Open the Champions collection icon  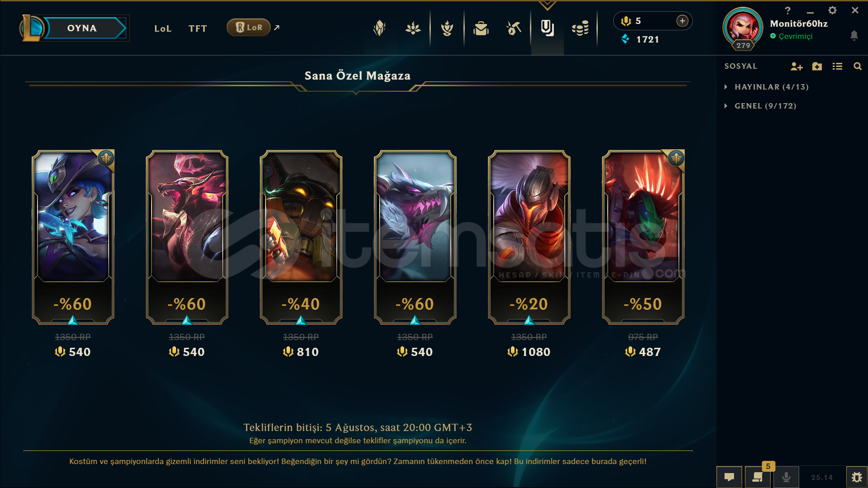379,28
